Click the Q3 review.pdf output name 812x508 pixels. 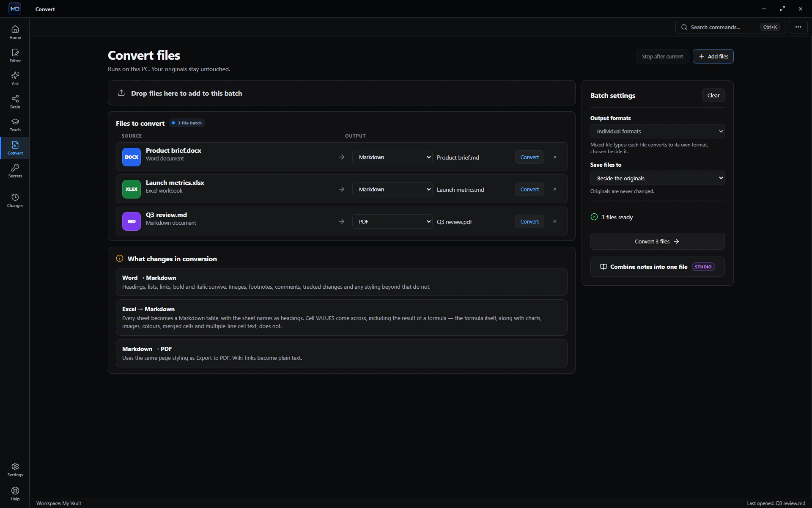pos(454,222)
